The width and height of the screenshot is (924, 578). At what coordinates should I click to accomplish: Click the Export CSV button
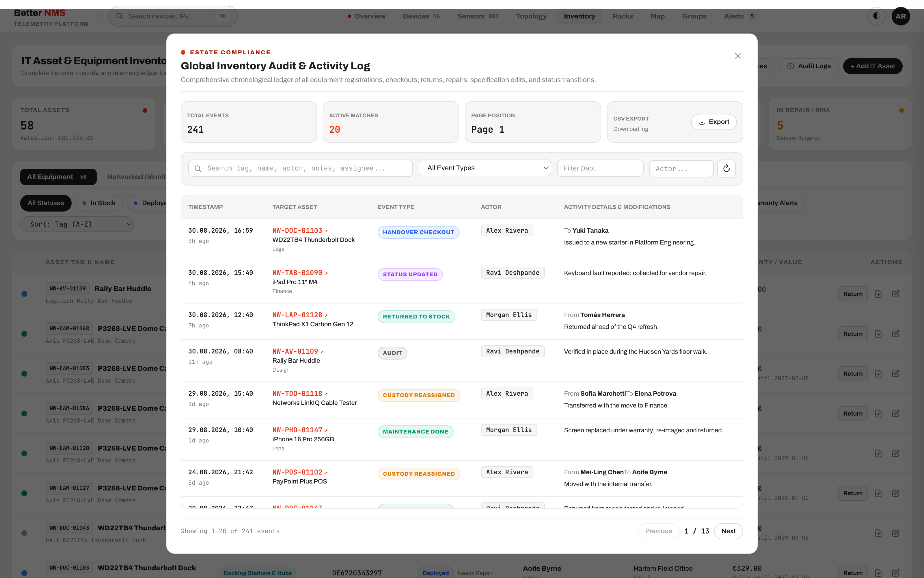coord(713,122)
